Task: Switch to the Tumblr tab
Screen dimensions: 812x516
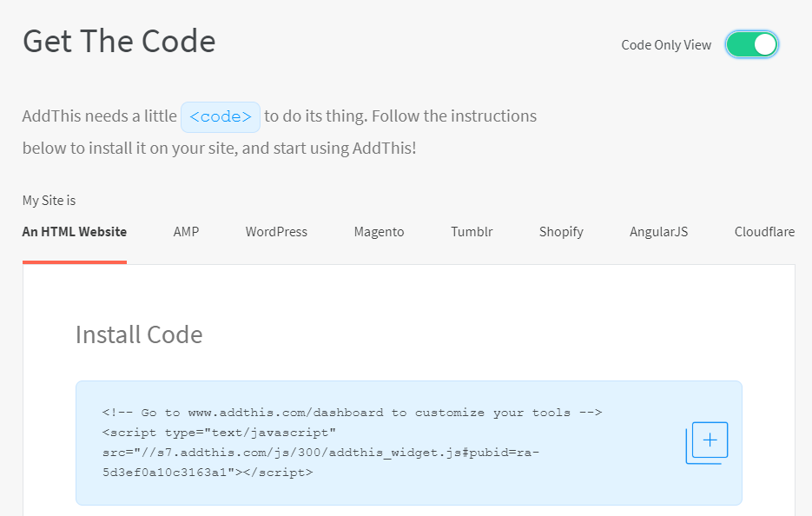Action: point(472,232)
